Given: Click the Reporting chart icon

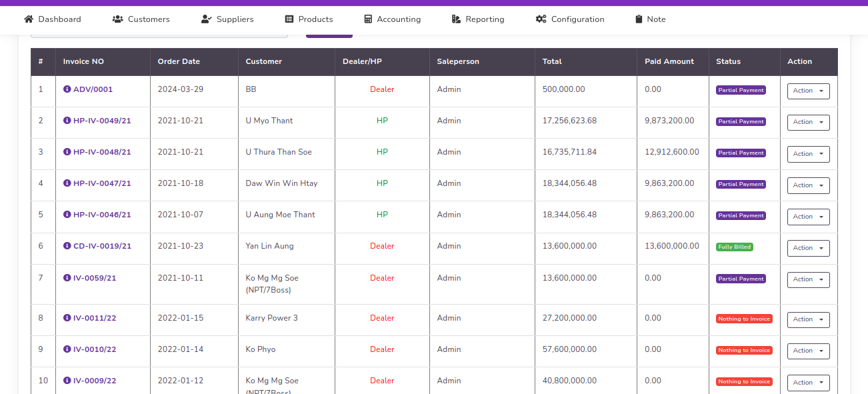Looking at the screenshot, I should (457, 19).
